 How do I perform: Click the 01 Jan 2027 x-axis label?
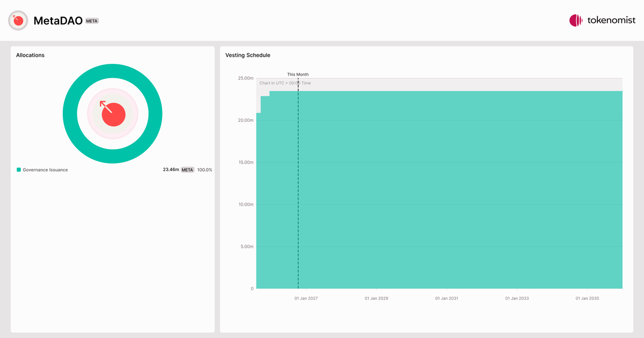pos(306,298)
